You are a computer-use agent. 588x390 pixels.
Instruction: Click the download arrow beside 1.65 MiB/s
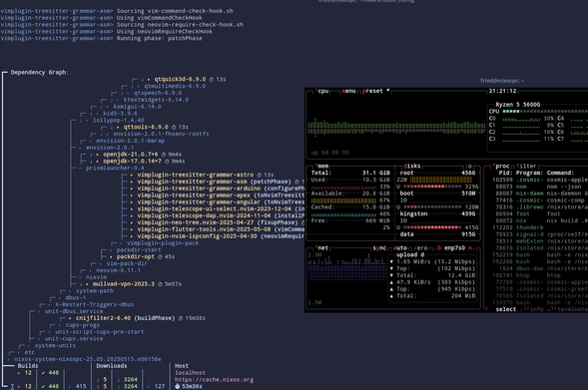click(x=391, y=262)
